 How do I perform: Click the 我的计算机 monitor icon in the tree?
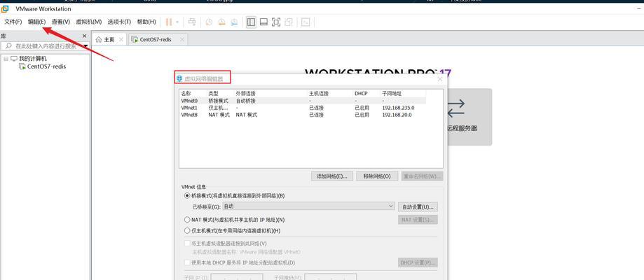pyautogui.click(x=14, y=59)
